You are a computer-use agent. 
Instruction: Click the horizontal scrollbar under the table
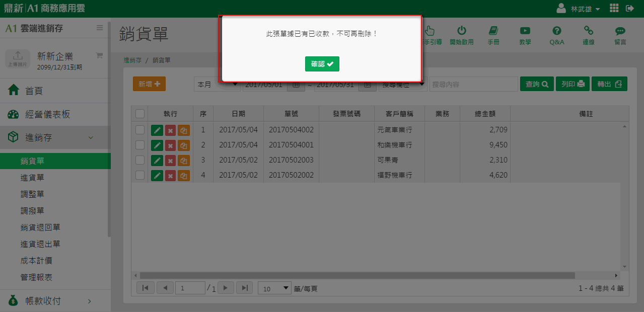pyautogui.click(x=357, y=276)
